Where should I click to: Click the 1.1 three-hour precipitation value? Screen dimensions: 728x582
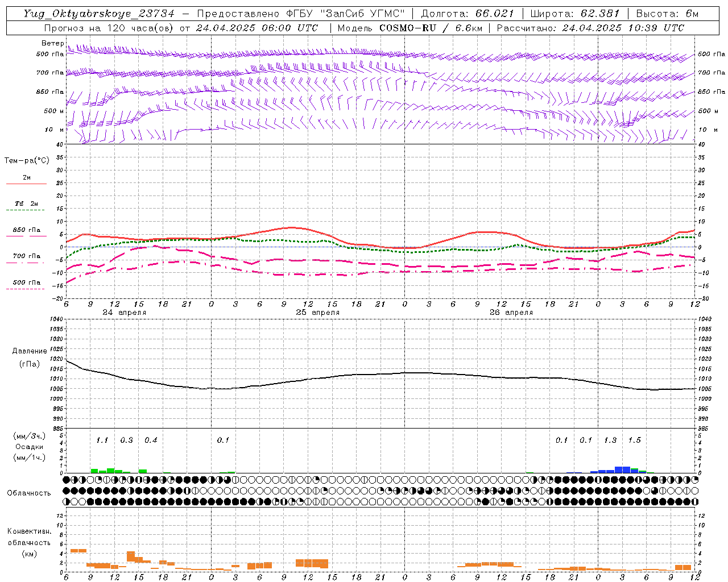pos(102,440)
